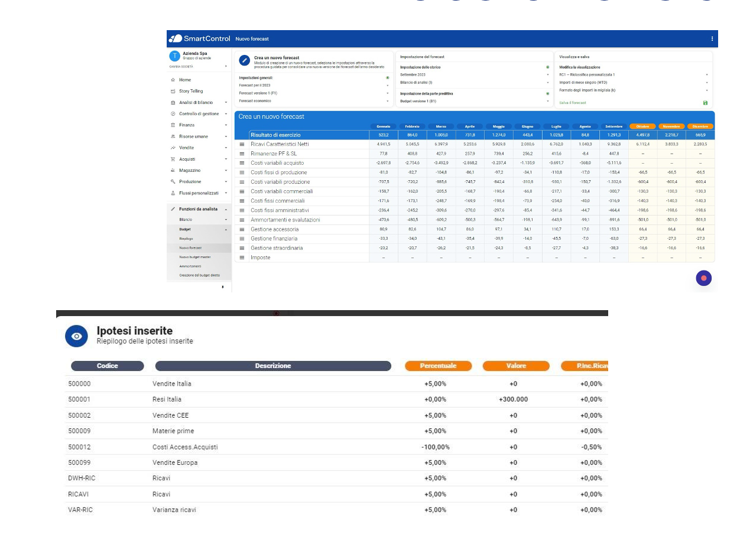Click the Story Telling sidebar icon
This screenshot has width=740, height=560.
(173, 91)
